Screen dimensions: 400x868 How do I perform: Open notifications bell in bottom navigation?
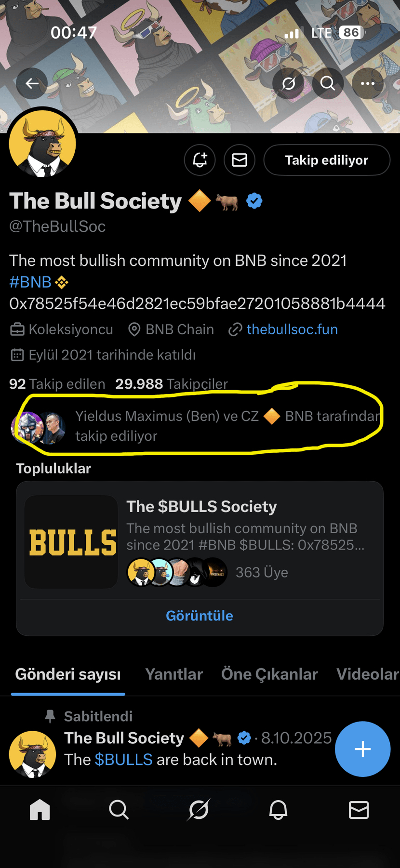click(278, 810)
